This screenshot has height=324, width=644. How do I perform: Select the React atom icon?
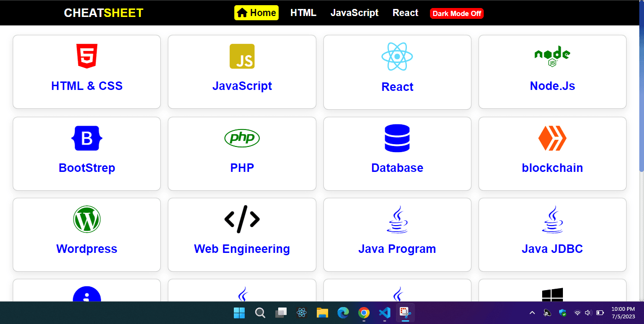(397, 57)
